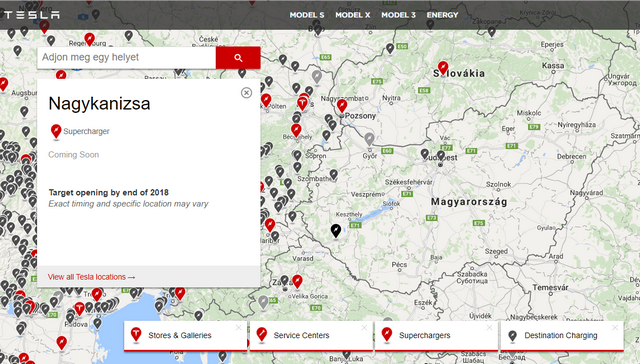Open the Model S menu
Image resolution: width=640 pixels, height=364 pixels.
307,15
